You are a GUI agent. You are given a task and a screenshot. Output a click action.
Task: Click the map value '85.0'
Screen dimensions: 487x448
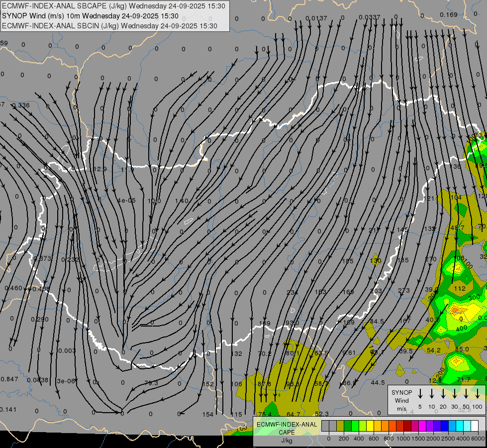pyautogui.click(x=462, y=349)
